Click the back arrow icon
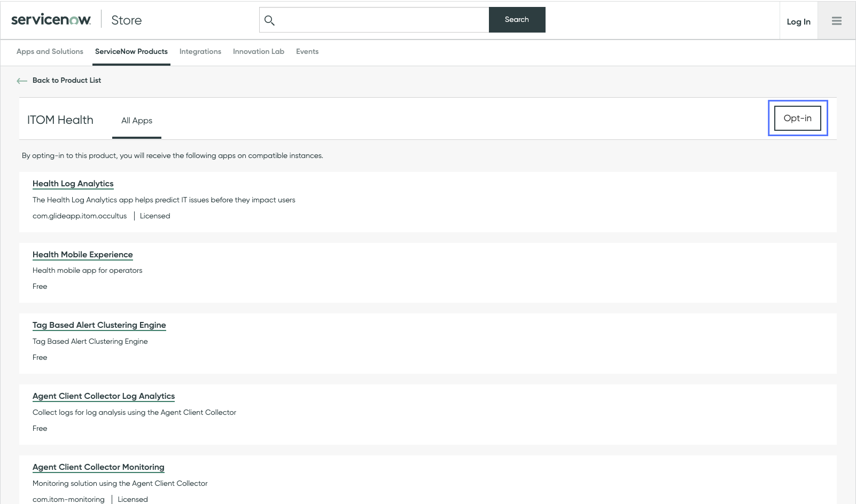The image size is (856, 504). [x=22, y=81]
